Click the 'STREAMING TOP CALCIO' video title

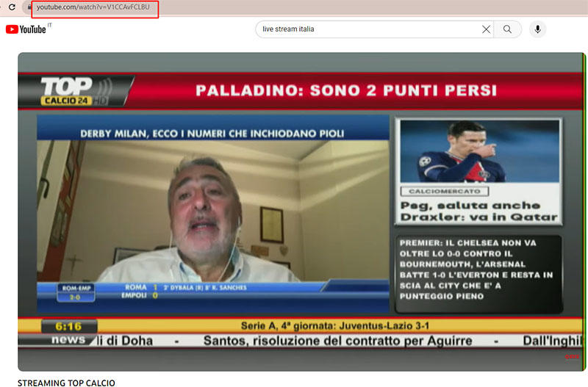click(x=66, y=383)
